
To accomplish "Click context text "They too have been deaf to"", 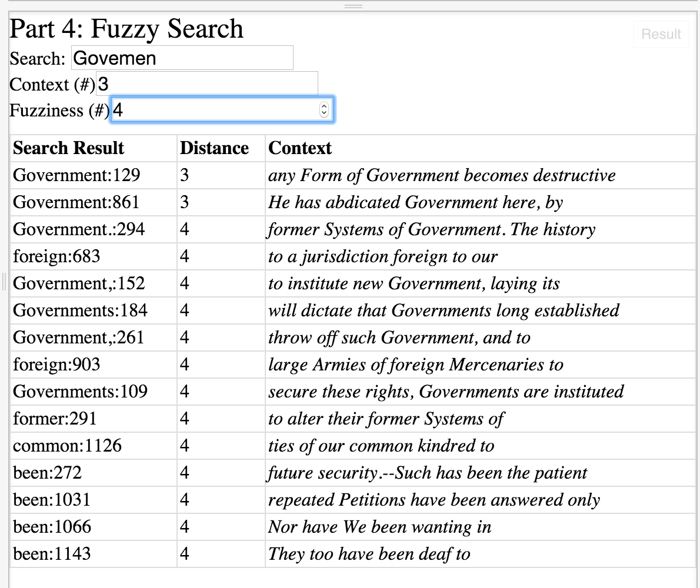I will point(369,554).
